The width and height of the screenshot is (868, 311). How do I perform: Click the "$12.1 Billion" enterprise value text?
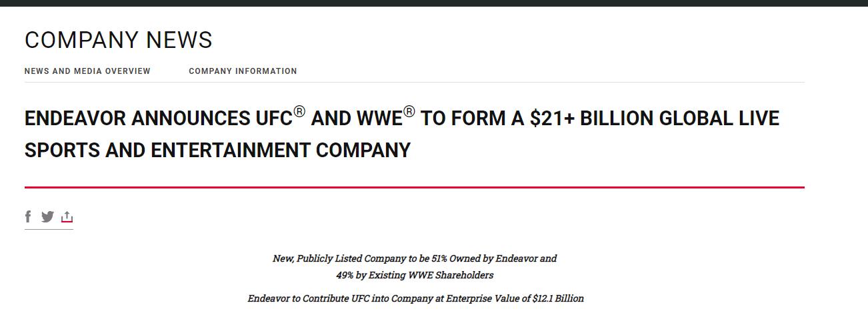[558, 298]
